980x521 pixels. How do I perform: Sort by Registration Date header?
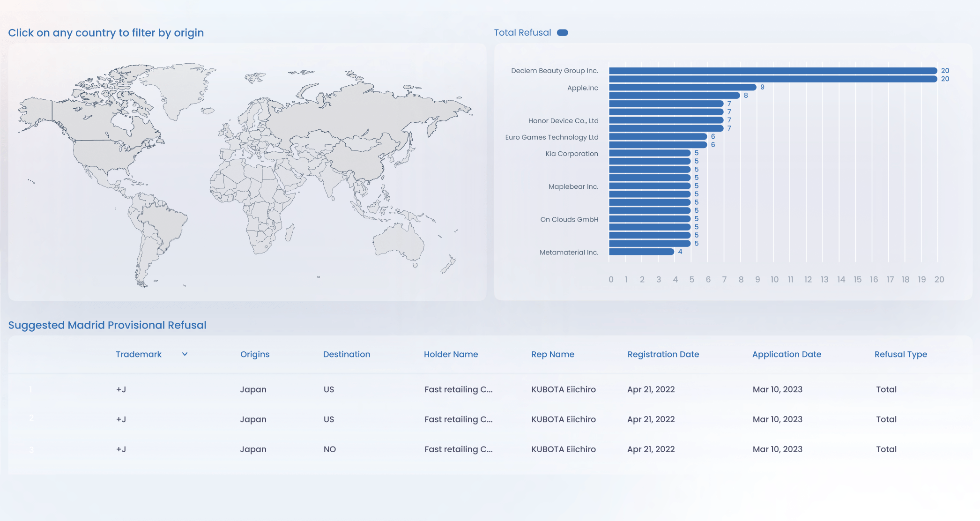click(663, 354)
